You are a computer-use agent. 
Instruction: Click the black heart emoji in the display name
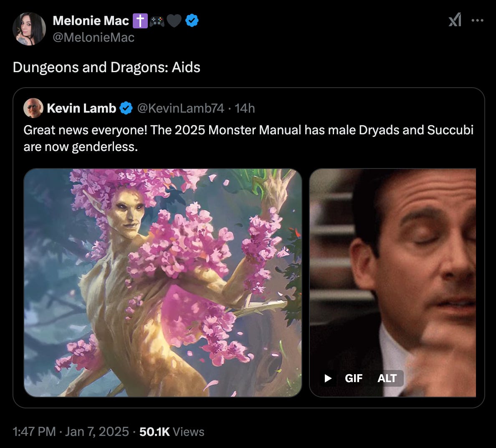point(174,20)
